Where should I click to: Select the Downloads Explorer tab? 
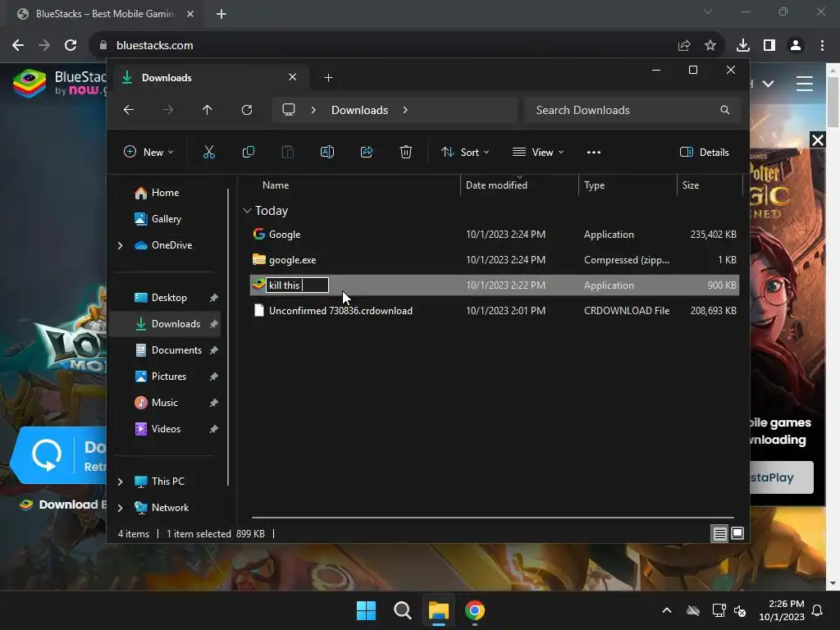209,78
